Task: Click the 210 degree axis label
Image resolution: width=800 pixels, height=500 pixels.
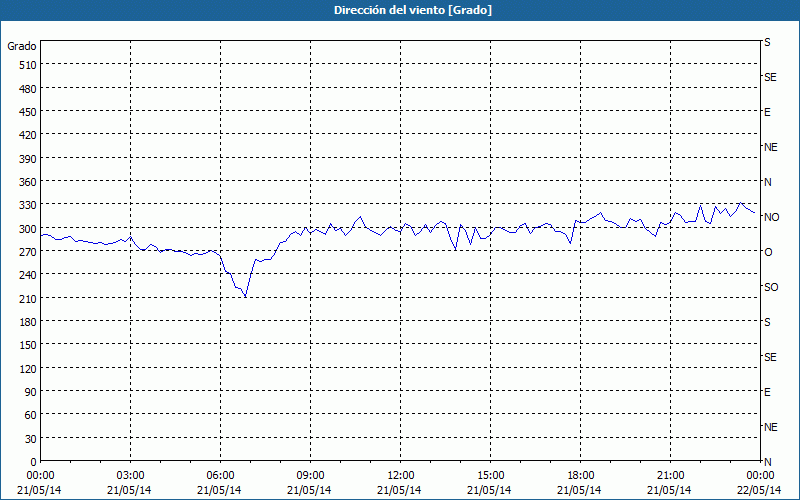Action: pos(29,299)
